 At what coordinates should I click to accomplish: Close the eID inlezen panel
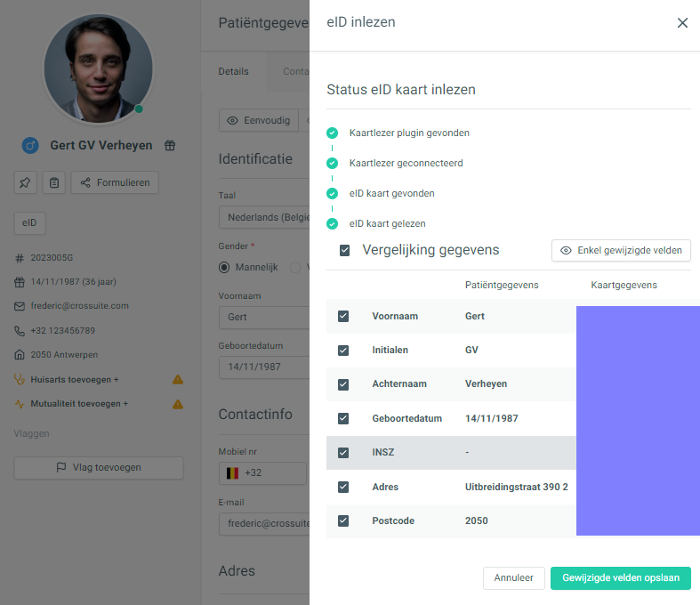click(682, 23)
